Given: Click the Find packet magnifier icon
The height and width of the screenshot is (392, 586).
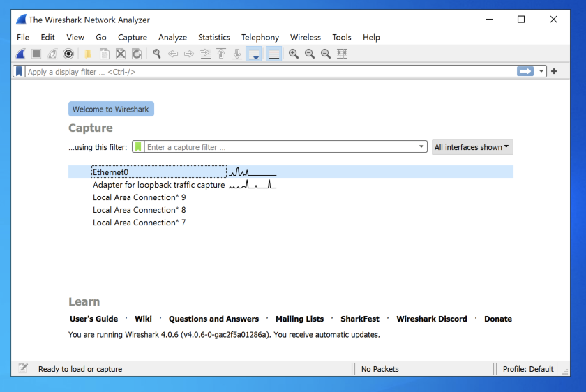Looking at the screenshot, I should point(157,54).
